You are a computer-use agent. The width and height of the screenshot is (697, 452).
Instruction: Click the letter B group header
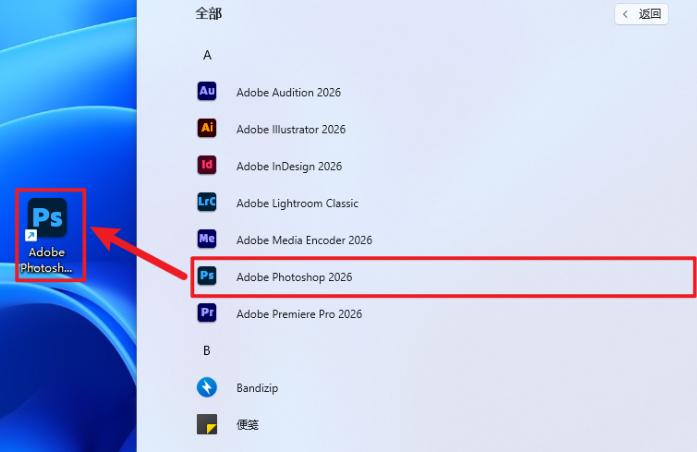point(207,350)
